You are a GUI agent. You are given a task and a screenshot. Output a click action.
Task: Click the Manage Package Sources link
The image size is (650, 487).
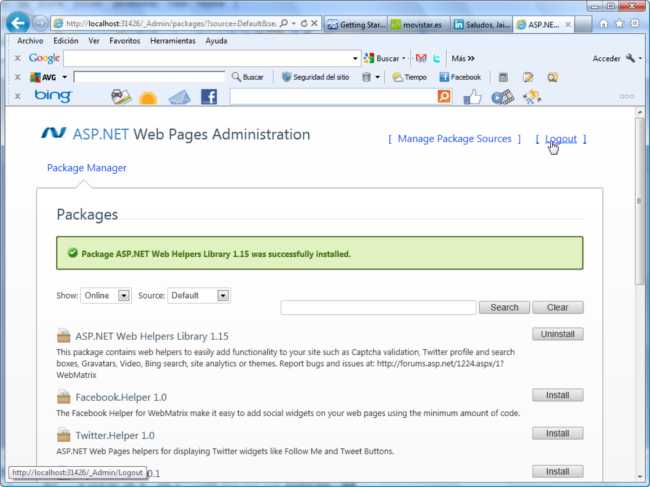(x=454, y=139)
